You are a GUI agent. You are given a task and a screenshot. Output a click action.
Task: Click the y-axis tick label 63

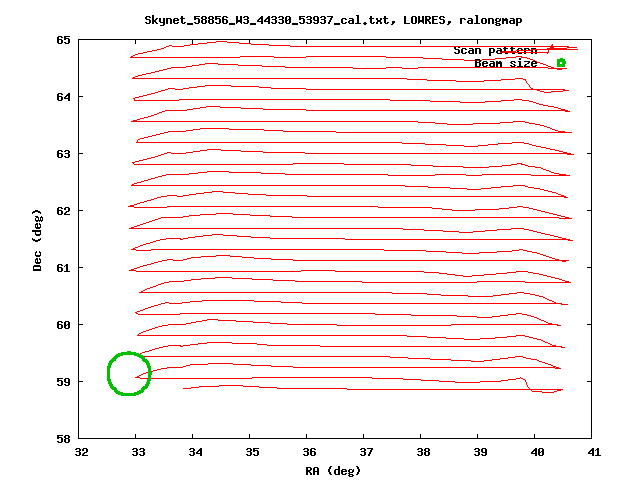(x=63, y=154)
